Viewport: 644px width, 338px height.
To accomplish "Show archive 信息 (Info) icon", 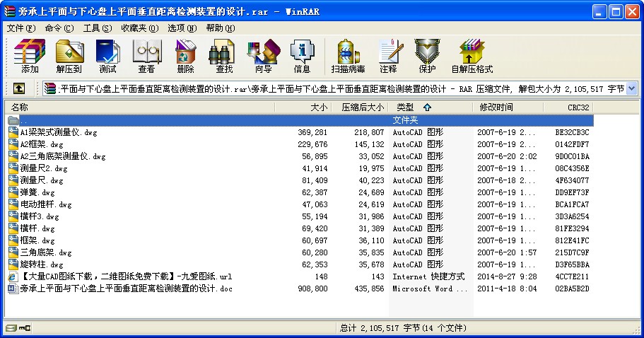I will 302,57.
